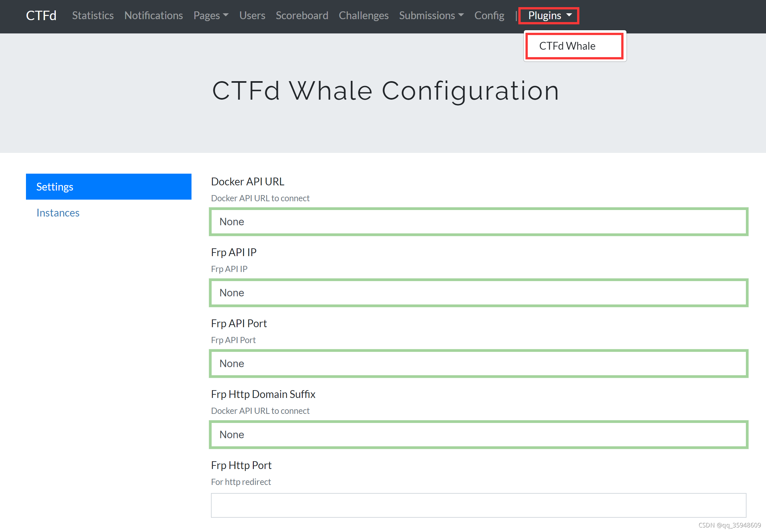
Task: Click the Frp Http Port input box
Action: (x=478, y=505)
